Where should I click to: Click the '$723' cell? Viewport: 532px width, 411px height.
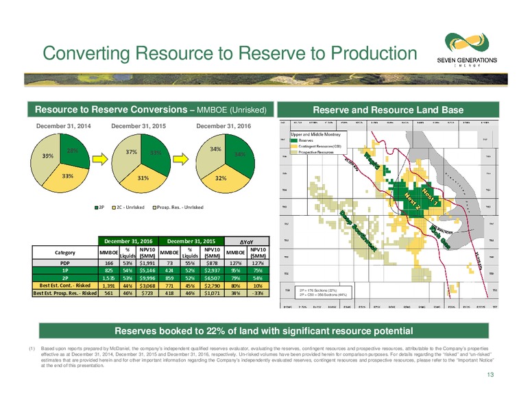(147, 293)
